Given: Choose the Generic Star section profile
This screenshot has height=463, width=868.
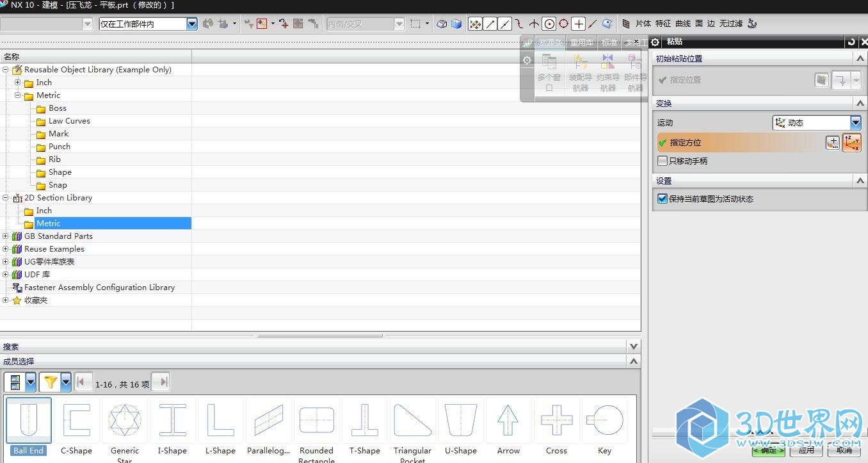Looking at the screenshot, I should point(125,420).
